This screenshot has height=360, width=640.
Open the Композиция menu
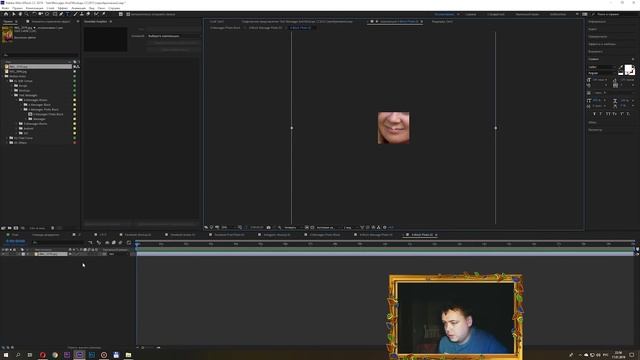(35, 8)
